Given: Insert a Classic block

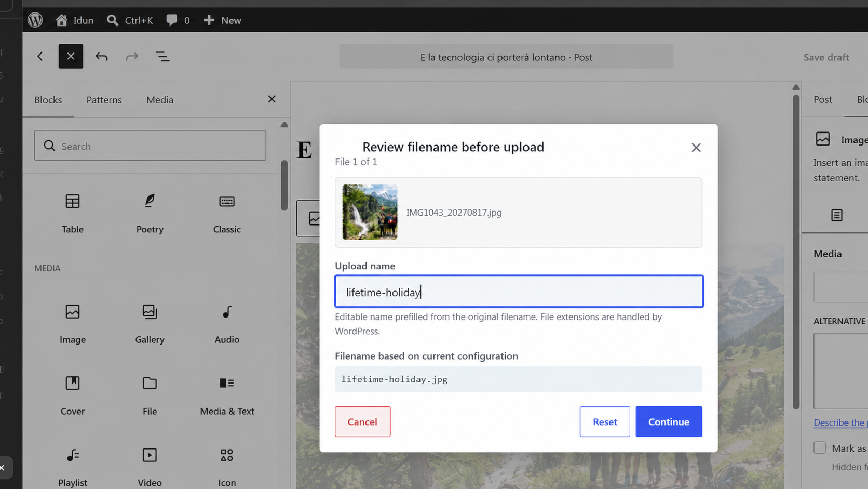Looking at the screenshot, I should [227, 214].
